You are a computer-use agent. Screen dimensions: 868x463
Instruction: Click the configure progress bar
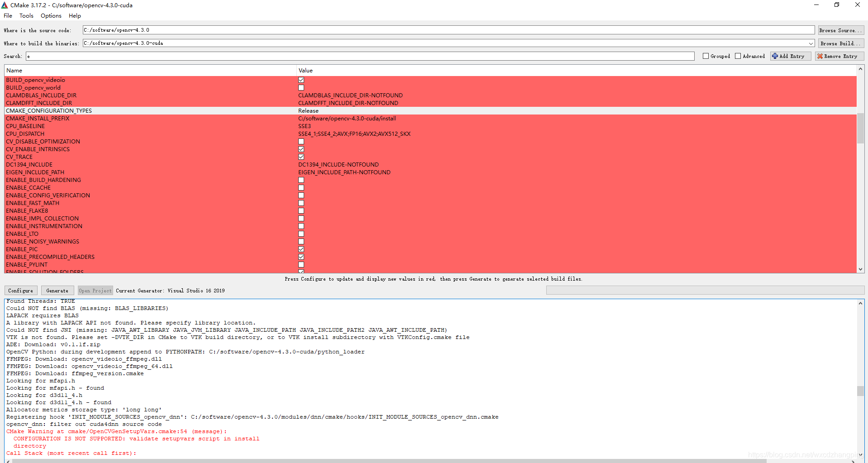705,290
